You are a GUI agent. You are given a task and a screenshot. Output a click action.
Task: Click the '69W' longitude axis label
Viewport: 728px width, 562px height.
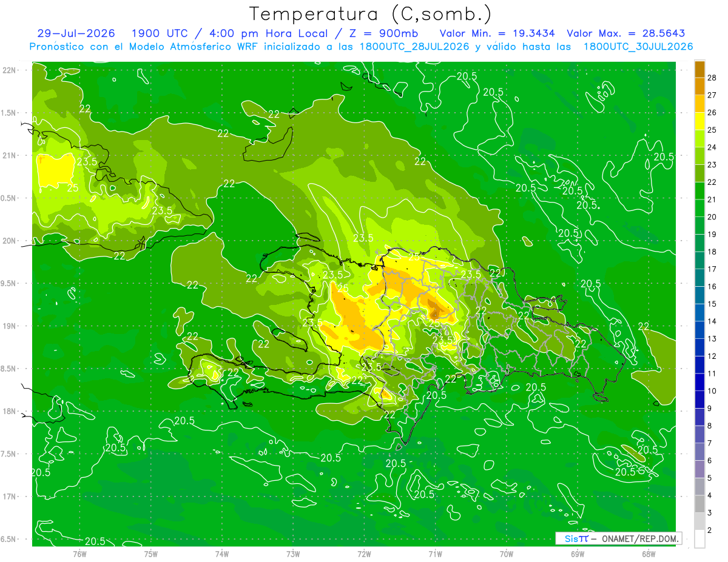coord(578,554)
